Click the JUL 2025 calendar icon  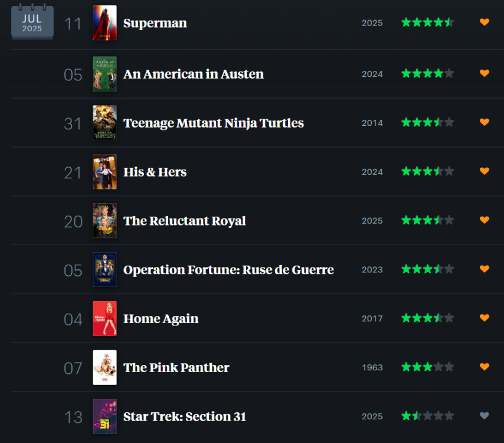[x=32, y=22]
